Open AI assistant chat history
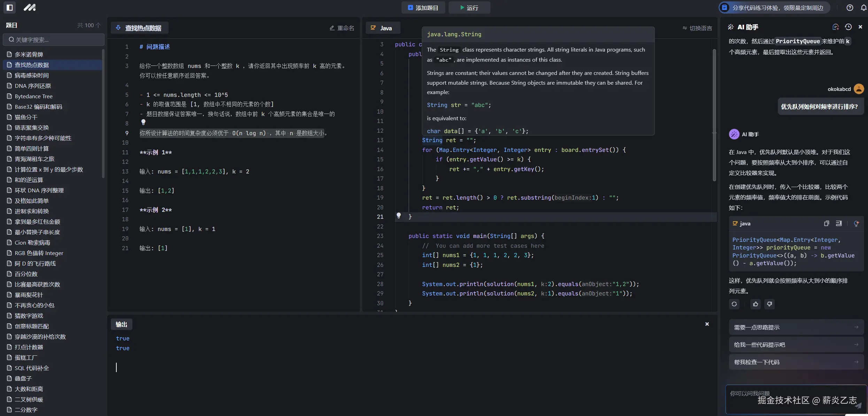Screen dimensions: 868x416 click(848, 27)
